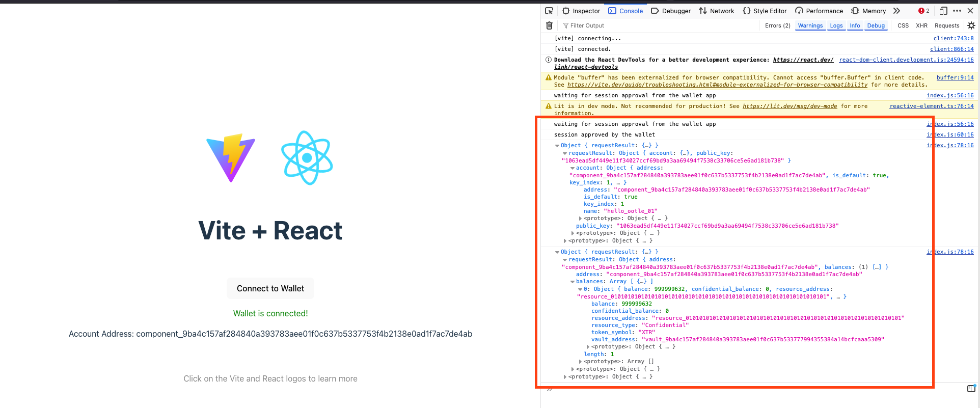Toggle the Warnings filter

[810, 25]
